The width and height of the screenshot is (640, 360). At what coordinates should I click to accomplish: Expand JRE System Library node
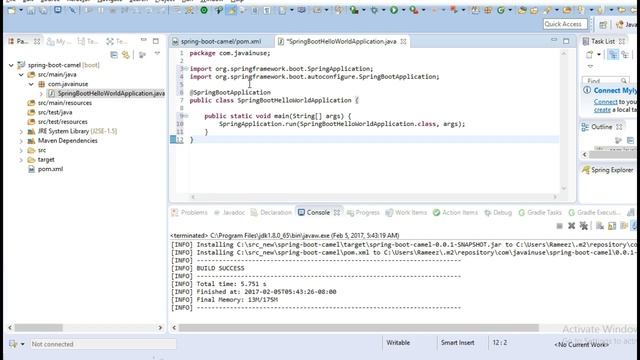point(21,131)
